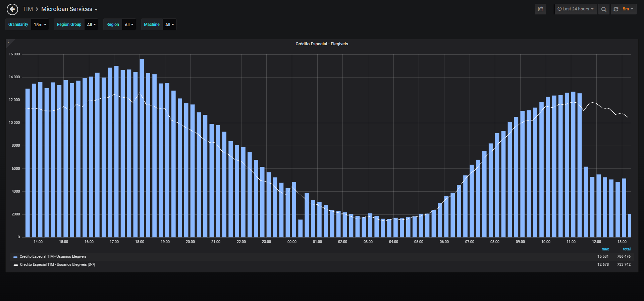Click the white [D-7] series color swatch

point(15,265)
